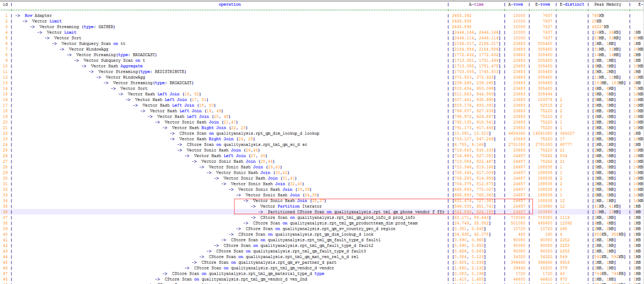
Task: Click the 'Peak Memory' column header
Action: click(608, 4)
